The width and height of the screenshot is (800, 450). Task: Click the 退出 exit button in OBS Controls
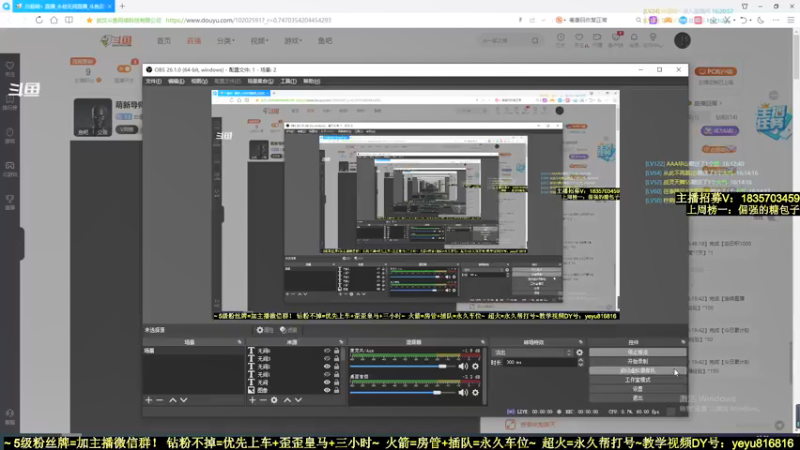coord(637,398)
